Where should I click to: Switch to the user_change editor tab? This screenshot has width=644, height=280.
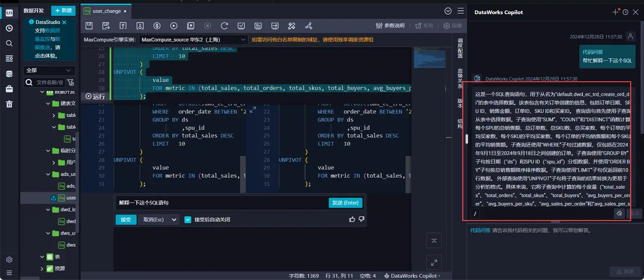click(x=106, y=11)
